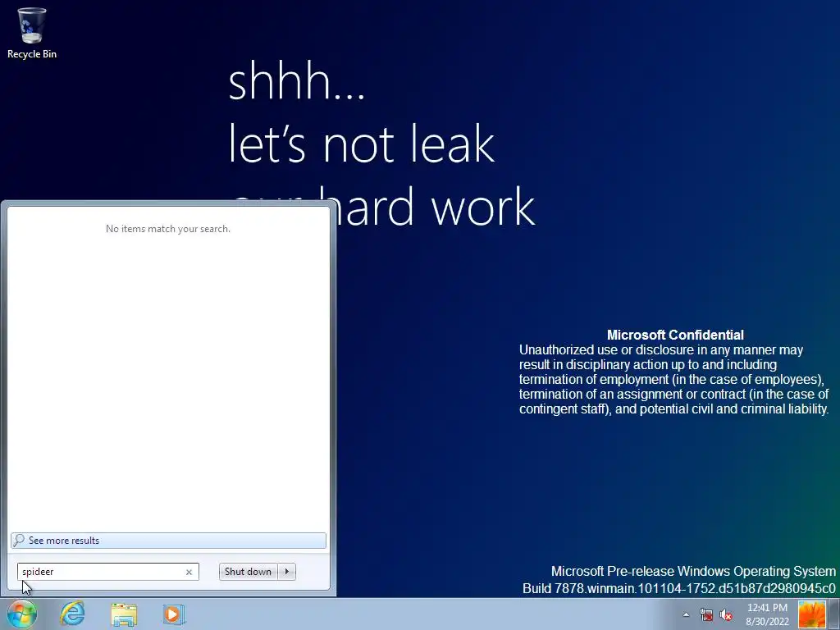Launch Internet Explorer from the taskbar
This screenshot has height=630, width=840.
click(x=72, y=614)
